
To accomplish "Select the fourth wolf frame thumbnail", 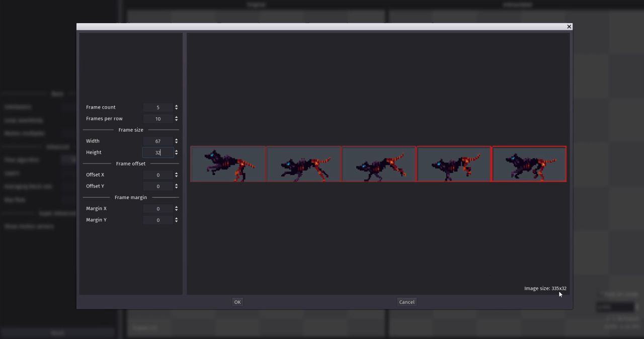I will point(454,164).
